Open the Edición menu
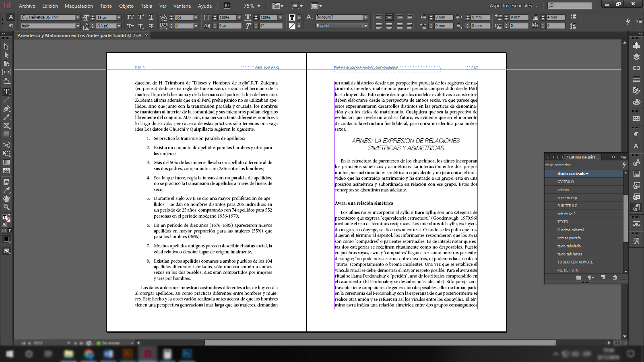This screenshot has height=362, width=644. click(x=50, y=6)
